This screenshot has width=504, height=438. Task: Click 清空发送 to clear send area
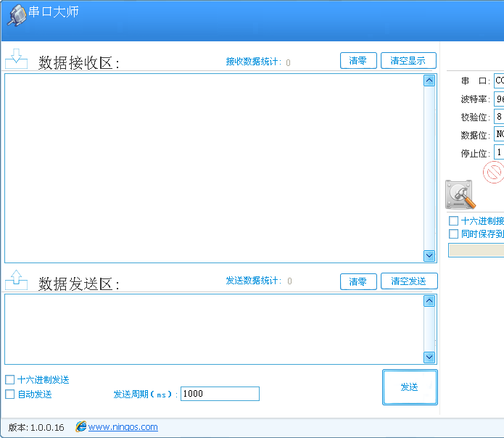tap(409, 281)
